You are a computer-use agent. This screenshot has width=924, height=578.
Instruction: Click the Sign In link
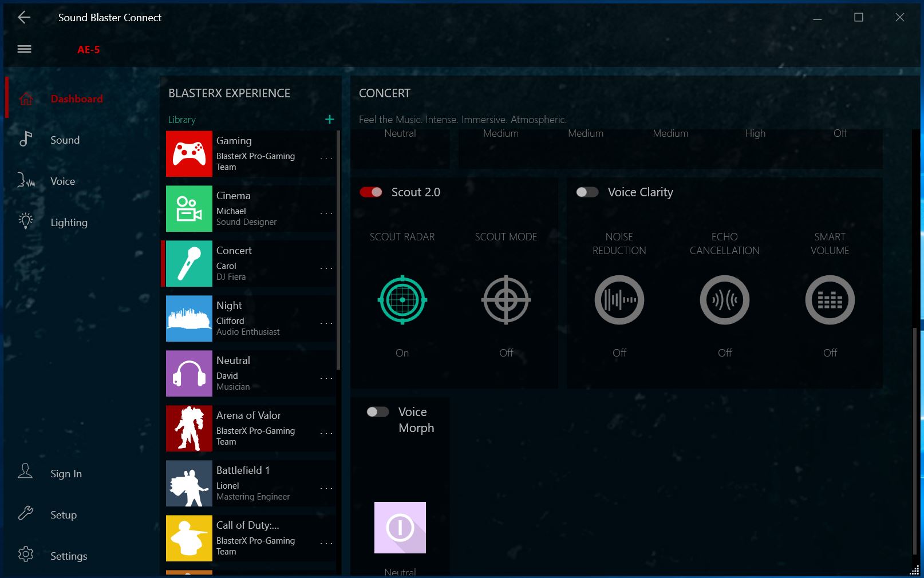point(66,474)
